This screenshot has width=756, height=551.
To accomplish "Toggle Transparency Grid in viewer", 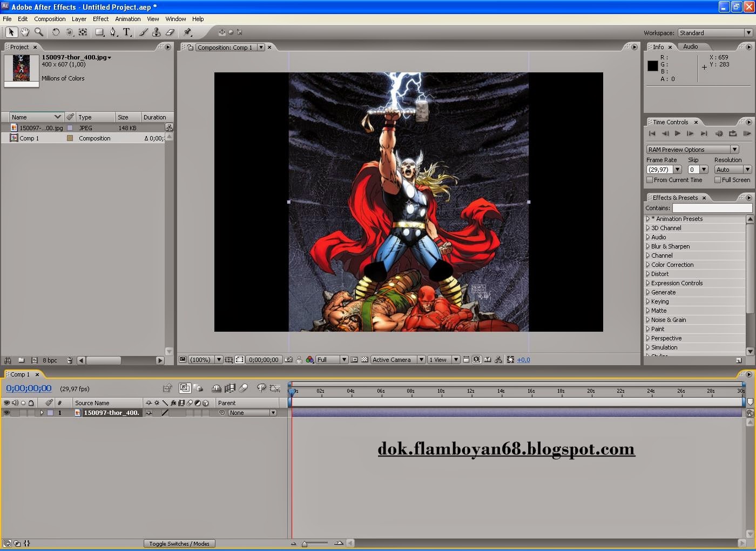I will point(364,360).
